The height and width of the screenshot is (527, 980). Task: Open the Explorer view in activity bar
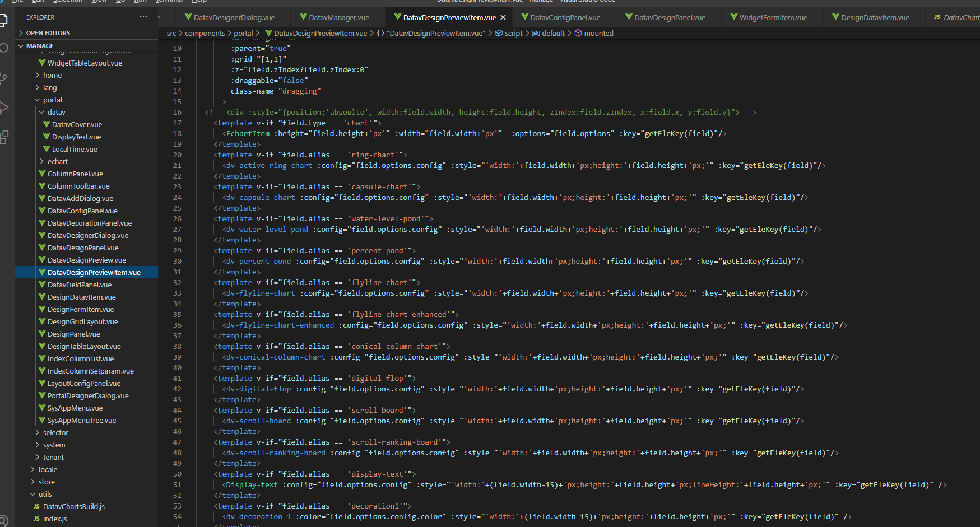coord(3,21)
